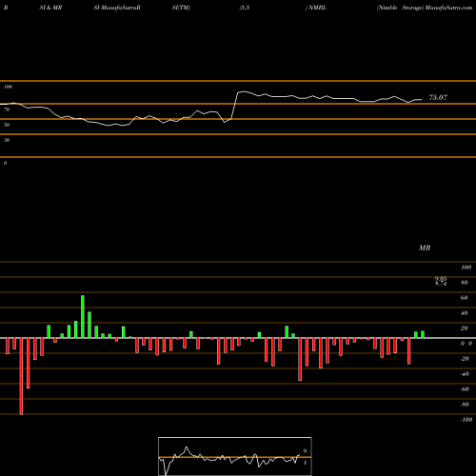Viewport: 476px width, 476px height.
Task: Open the mini overview chart thumbnail
Action: (x=235, y=456)
